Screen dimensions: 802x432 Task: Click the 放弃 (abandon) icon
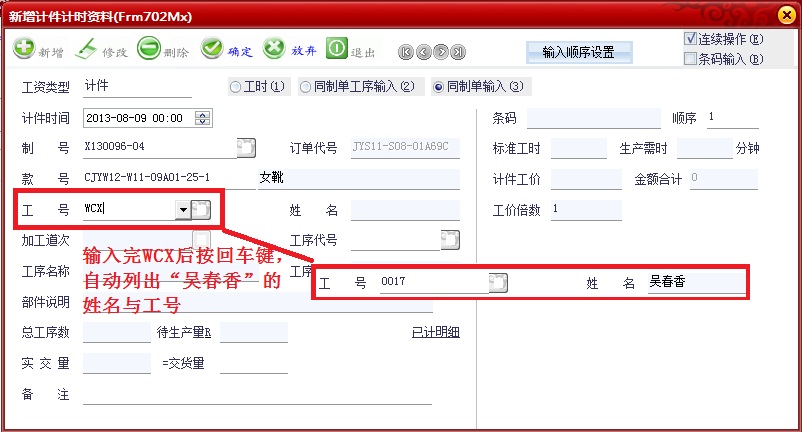coord(274,49)
